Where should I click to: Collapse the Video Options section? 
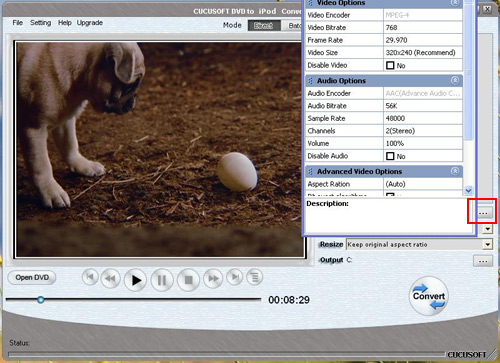point(455,3)
